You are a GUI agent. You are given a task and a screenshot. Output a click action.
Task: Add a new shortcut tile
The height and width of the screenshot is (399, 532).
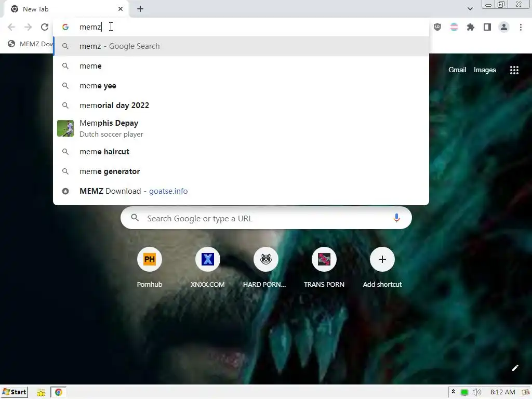point(382,268)
